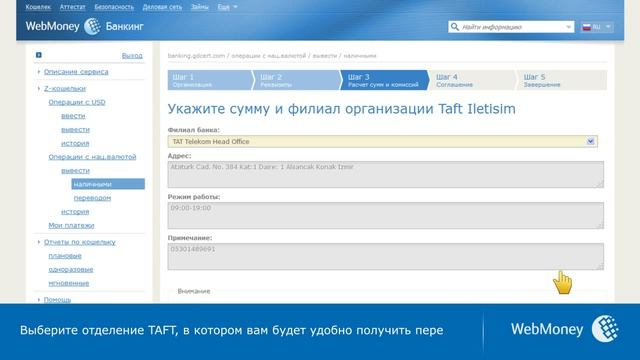Expand the Описание сервиса tree arrow
The image size is (640, 360).
[39, 71]
